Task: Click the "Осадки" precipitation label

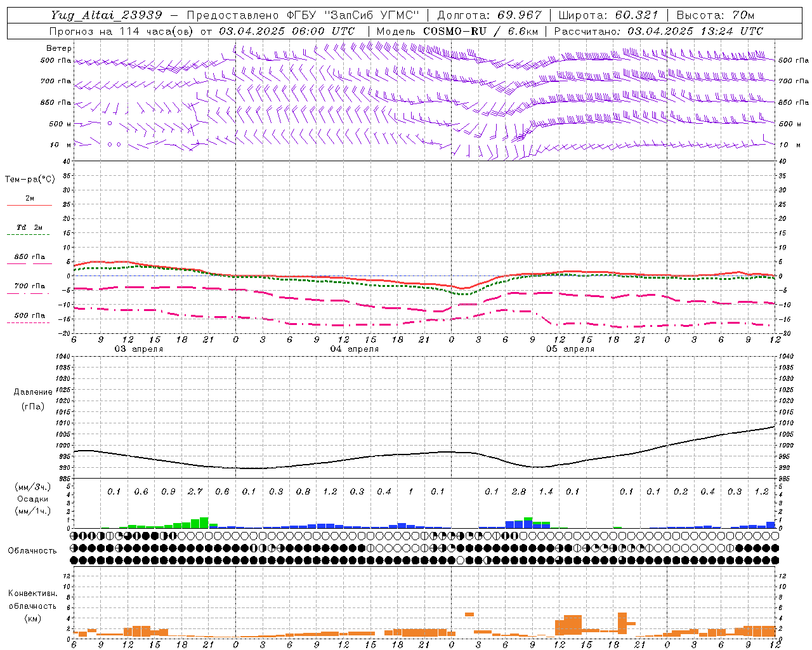Action: tap(33, 499)
